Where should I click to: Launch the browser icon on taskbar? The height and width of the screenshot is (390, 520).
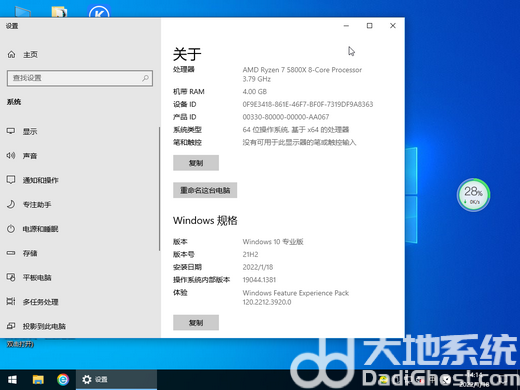point(63,379)
